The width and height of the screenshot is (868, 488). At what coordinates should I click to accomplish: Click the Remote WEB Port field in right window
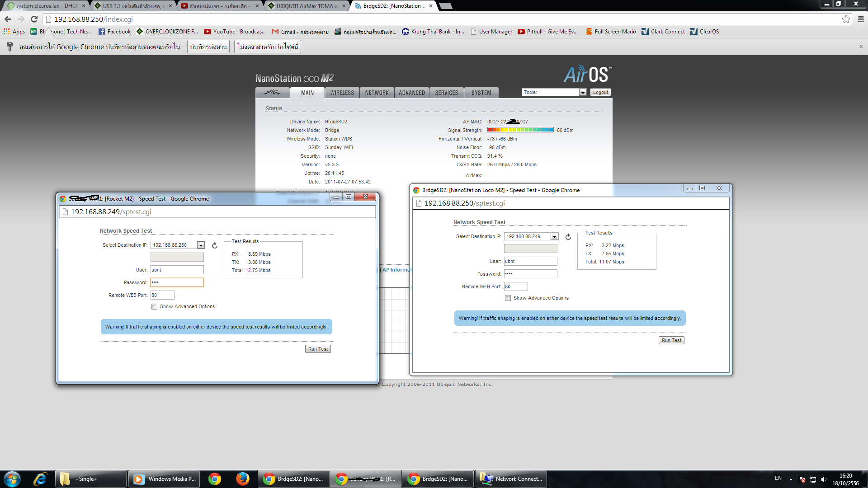(x=516, y=286)
